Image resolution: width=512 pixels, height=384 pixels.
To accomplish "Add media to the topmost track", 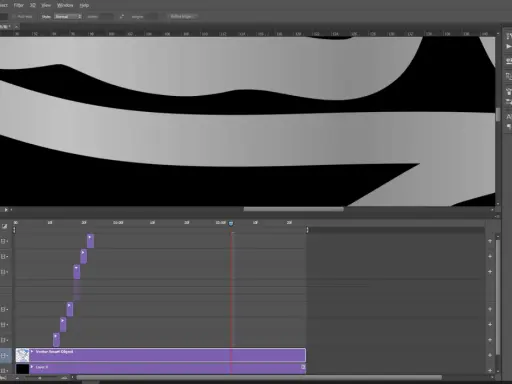I will (490, 241).
